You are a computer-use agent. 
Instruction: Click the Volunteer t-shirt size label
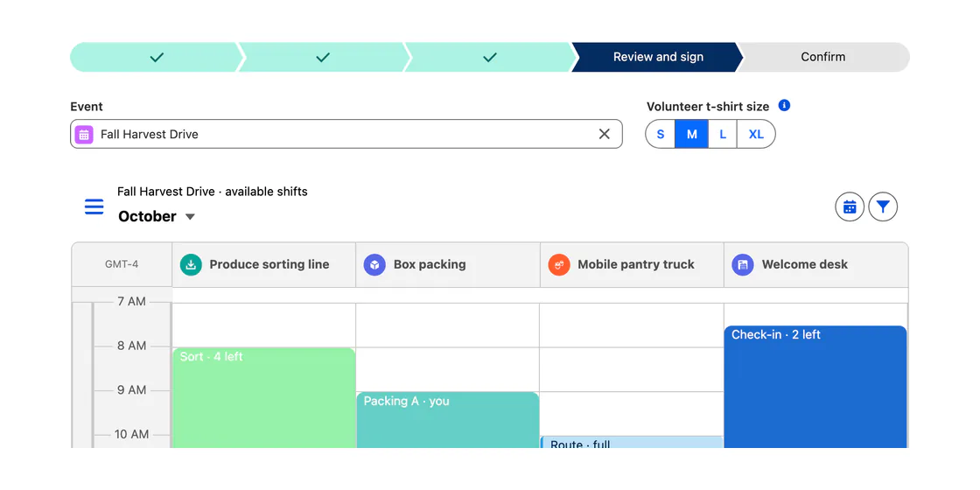(x=708, y=106)
